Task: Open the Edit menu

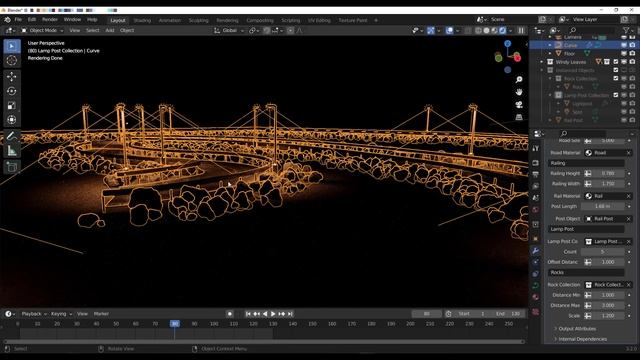Action: coord(32,20)
